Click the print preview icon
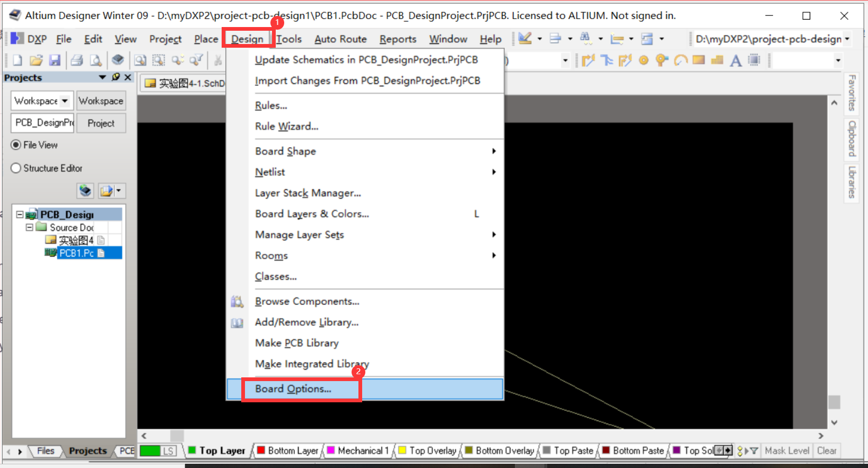This screenshot has width=868, height=468. tap(95, 60)
